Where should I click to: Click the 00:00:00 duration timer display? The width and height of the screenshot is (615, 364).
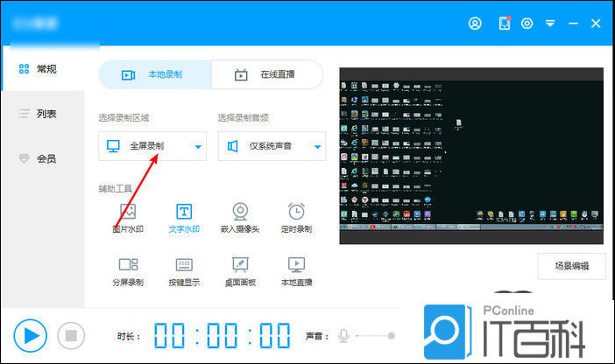[222, 336]
